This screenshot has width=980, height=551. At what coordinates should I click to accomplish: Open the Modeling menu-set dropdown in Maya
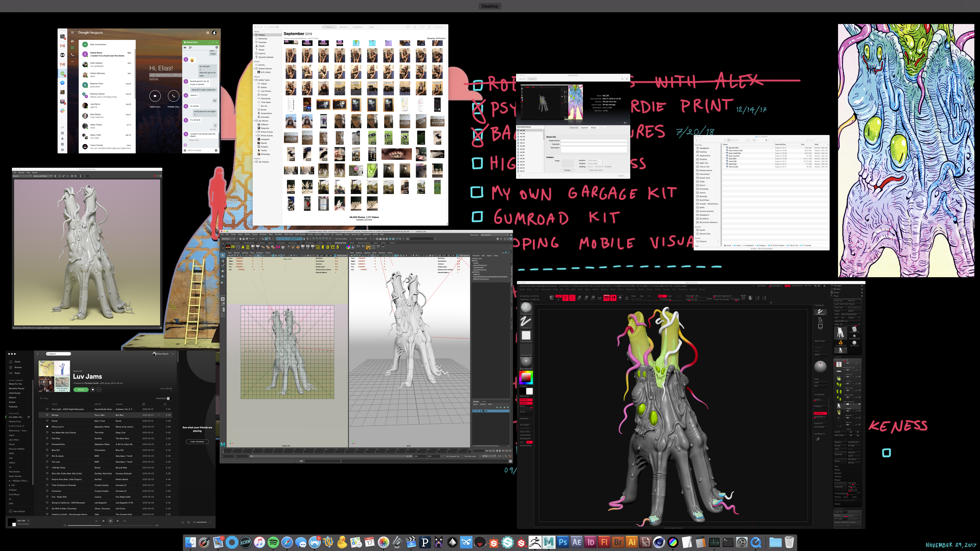coord(229,239)
